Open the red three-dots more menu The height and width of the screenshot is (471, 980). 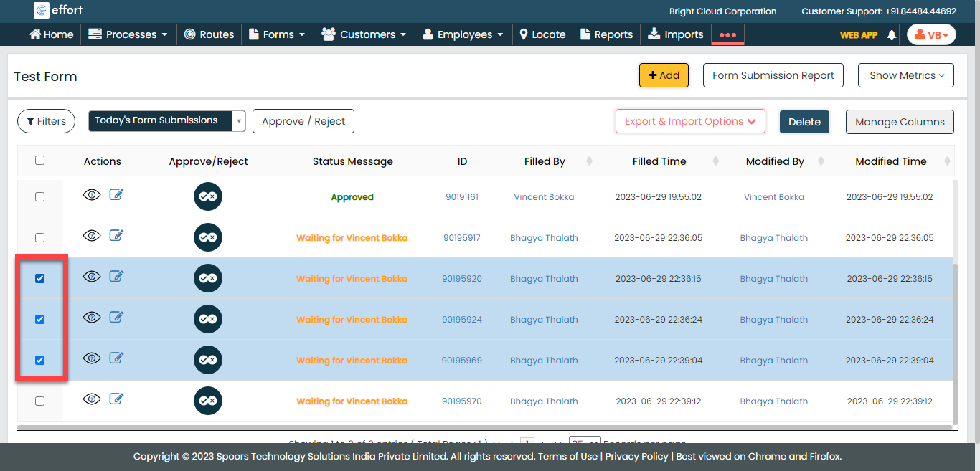[x=727, y=34]
